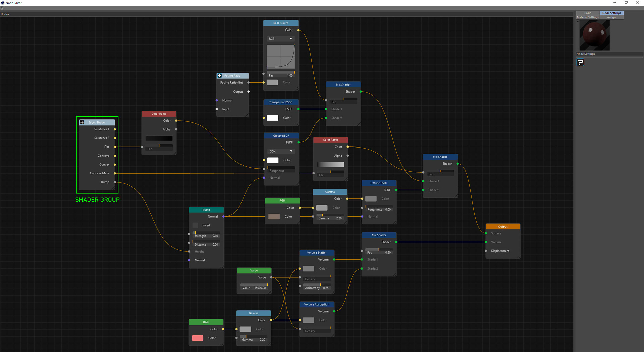The image size is (644, 352).
Task: Click the pink color swatch in RGB node
Action: (x=198, y=338)
